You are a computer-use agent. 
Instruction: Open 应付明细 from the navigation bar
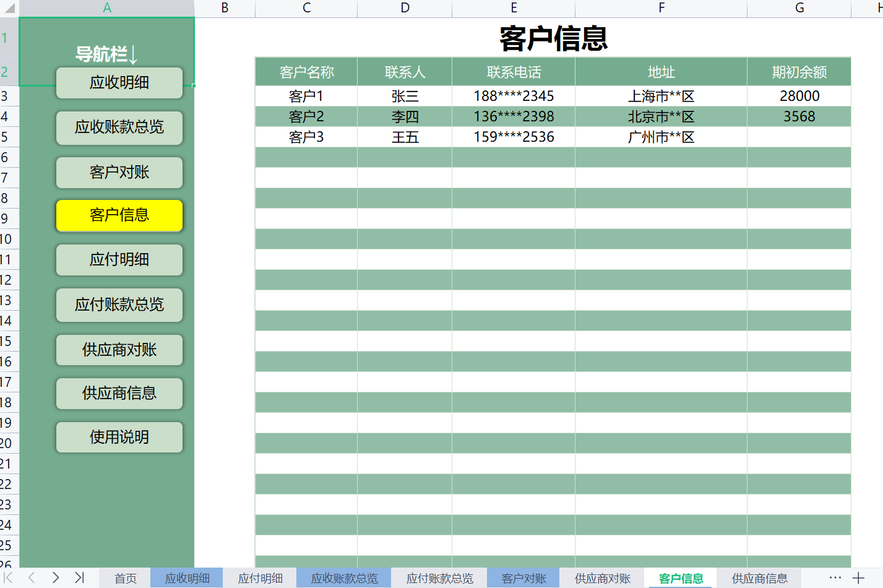pyautogui.click(x=119, y=259)
